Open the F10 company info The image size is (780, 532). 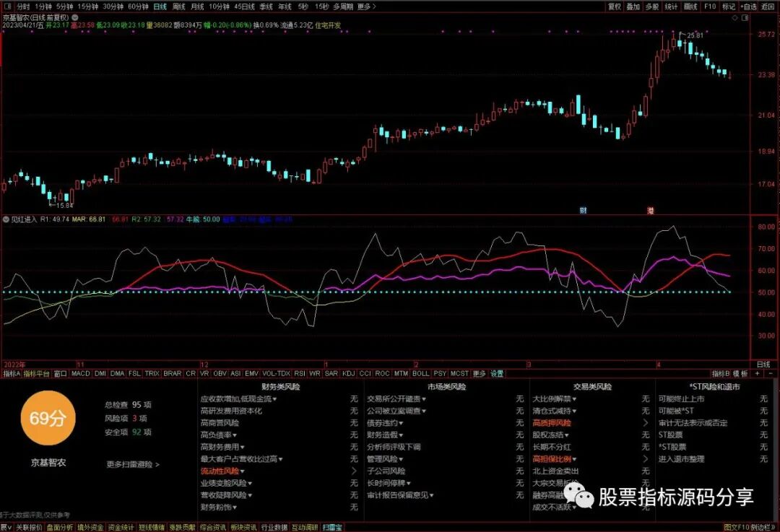coord(710,6)
